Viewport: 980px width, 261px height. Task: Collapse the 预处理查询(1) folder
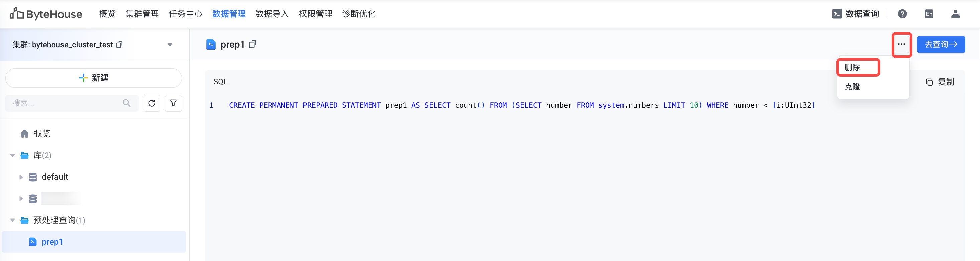coord(13,220)
